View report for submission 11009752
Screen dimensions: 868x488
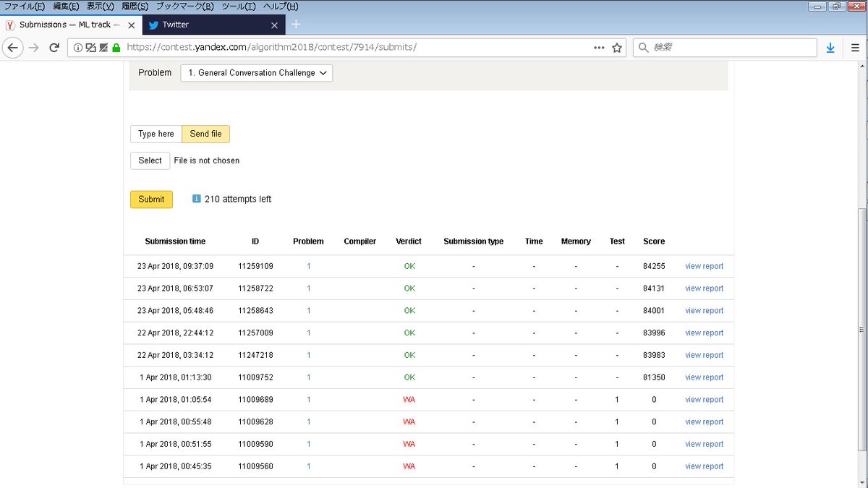[x=704, y=377]
